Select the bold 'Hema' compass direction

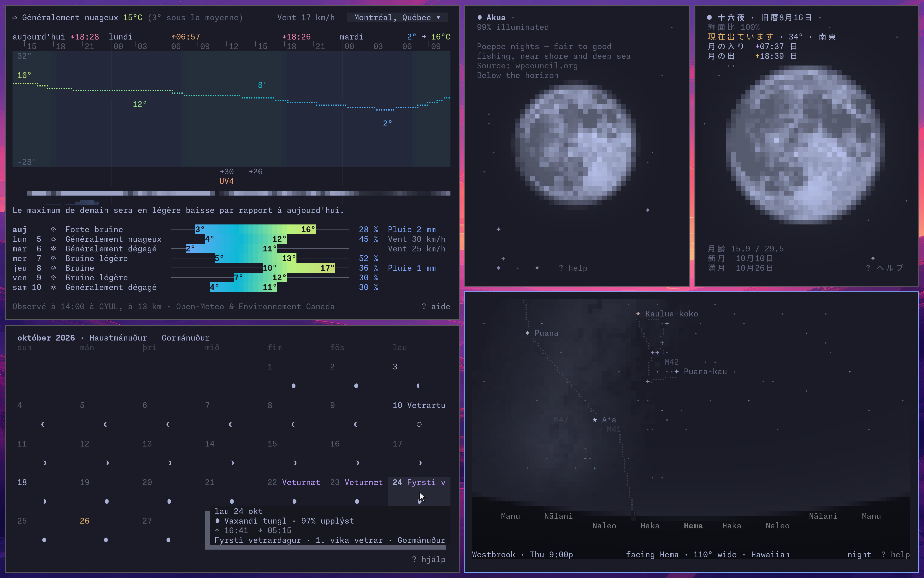click(x=693, y=526)
